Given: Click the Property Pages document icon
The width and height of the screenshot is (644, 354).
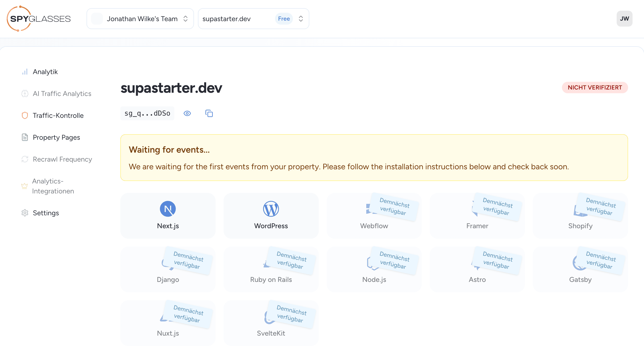Looking at the screenshot, I should [25, 137].
